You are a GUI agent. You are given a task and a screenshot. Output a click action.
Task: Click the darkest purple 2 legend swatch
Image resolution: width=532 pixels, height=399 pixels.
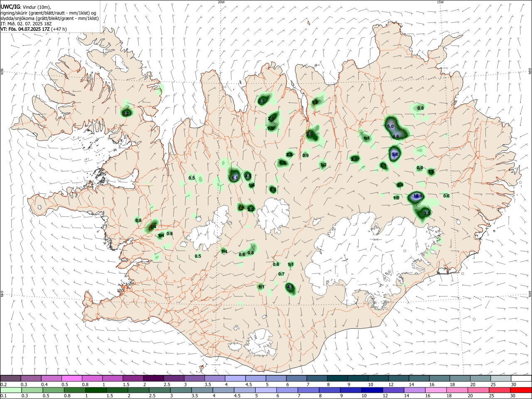click(x=153, y=379)
